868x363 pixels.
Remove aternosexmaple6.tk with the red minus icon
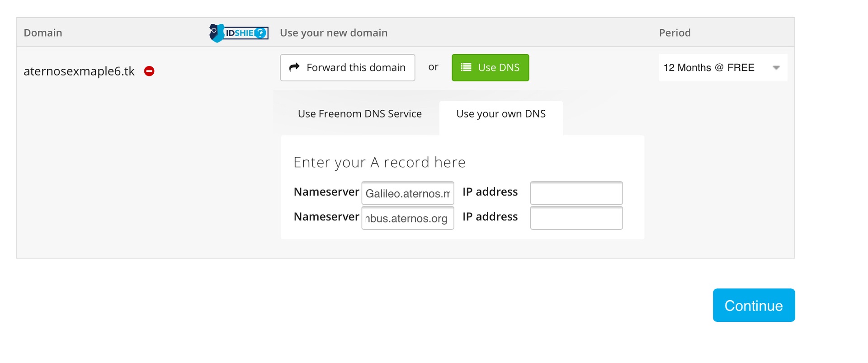click(x=149, y=71)
